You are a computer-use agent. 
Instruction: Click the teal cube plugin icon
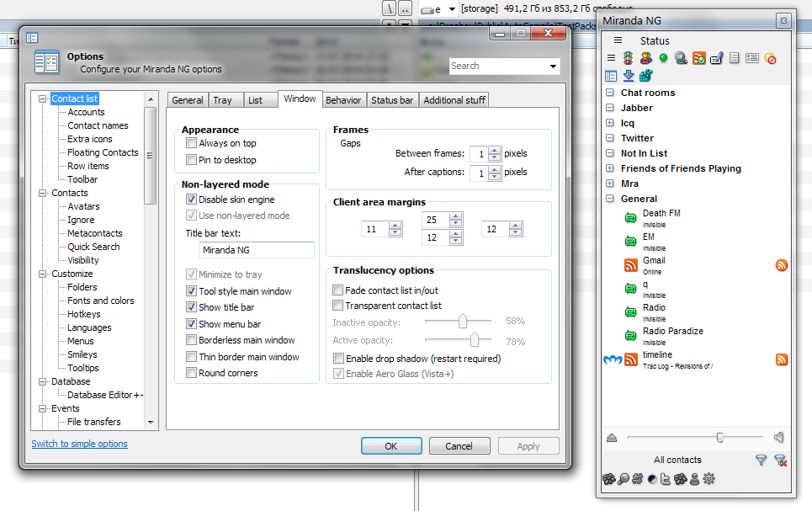[645, 76]
